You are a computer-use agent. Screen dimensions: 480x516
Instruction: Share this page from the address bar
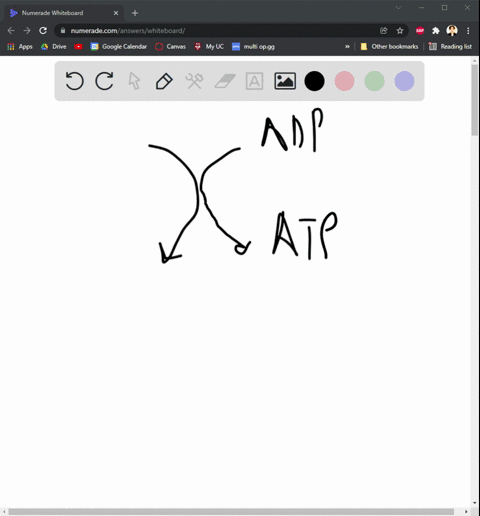[384, 31]
